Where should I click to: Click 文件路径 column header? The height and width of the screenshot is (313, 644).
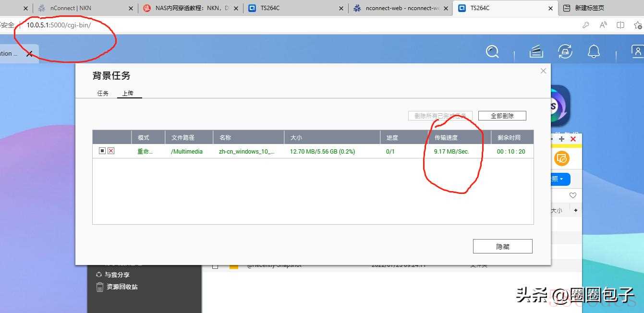point(189,137)
